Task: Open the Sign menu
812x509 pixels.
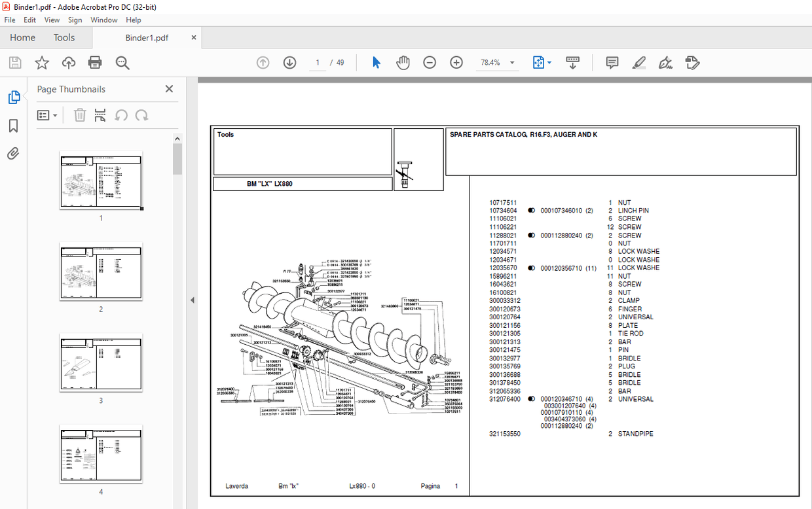Action: point(75,20)
